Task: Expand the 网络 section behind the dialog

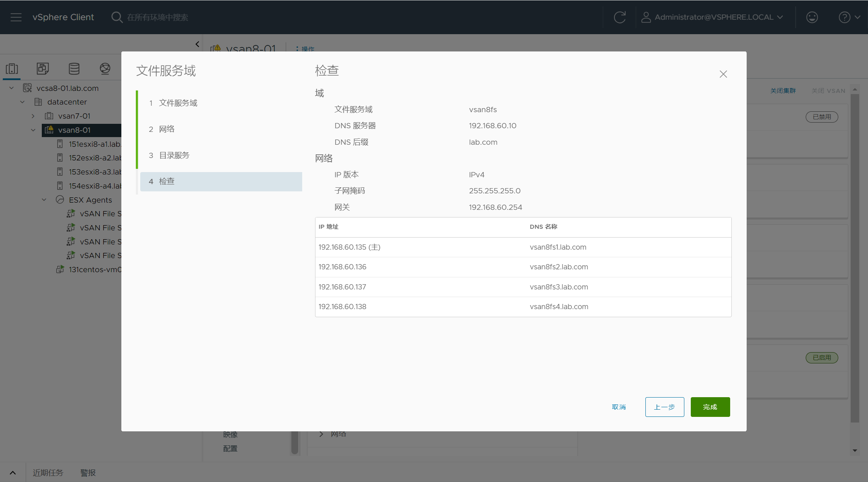Action: point(321,434)
